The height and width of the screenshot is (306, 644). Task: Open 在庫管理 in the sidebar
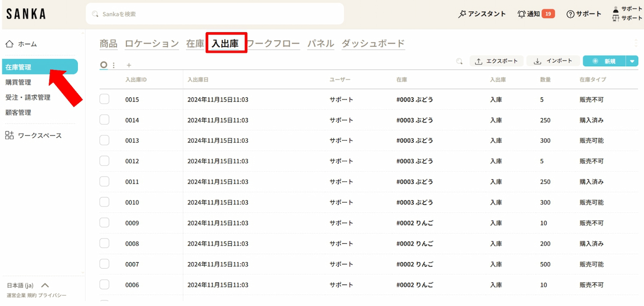pos(40,67)
